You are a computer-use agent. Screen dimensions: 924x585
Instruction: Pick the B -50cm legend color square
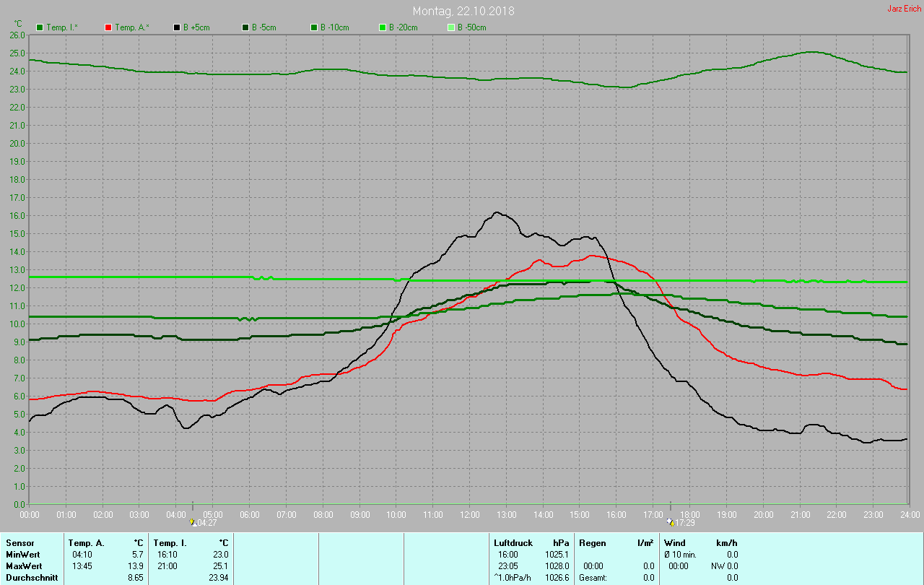tap(451, 27)
